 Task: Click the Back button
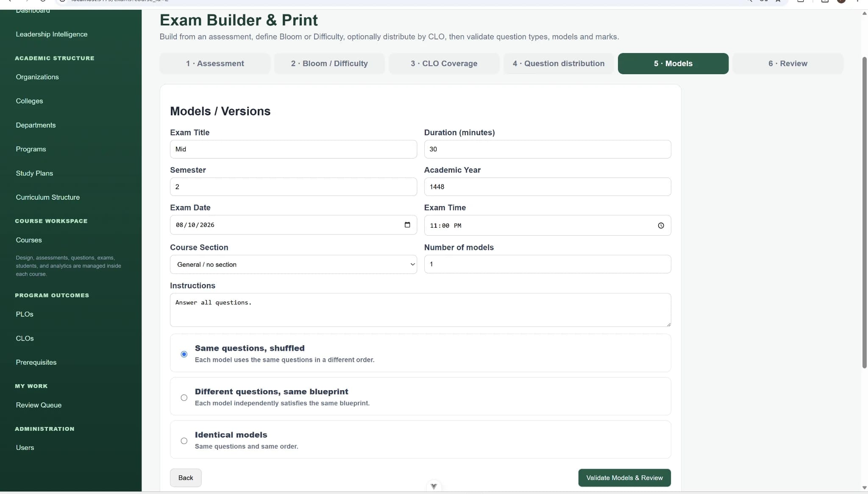click(x=186, y=477)
